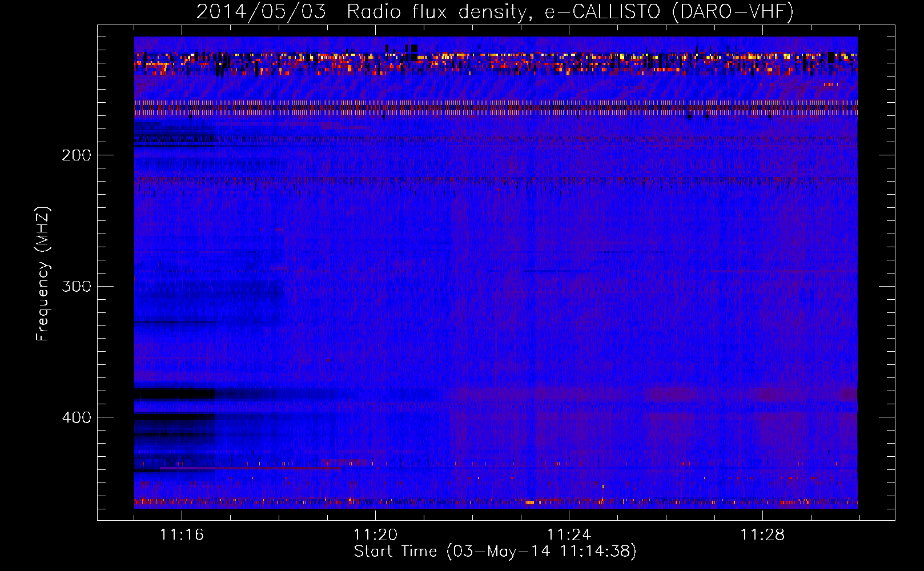Click the plot title '2014/05/03 Radio flux density'
Viewport: 924px width, 571px height.
point(496,12)
